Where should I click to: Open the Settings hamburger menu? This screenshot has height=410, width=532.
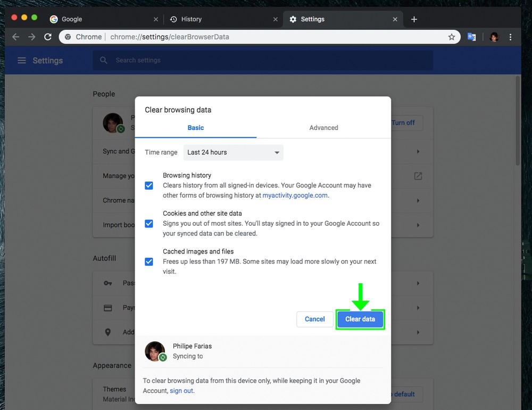tap(22, 61)
